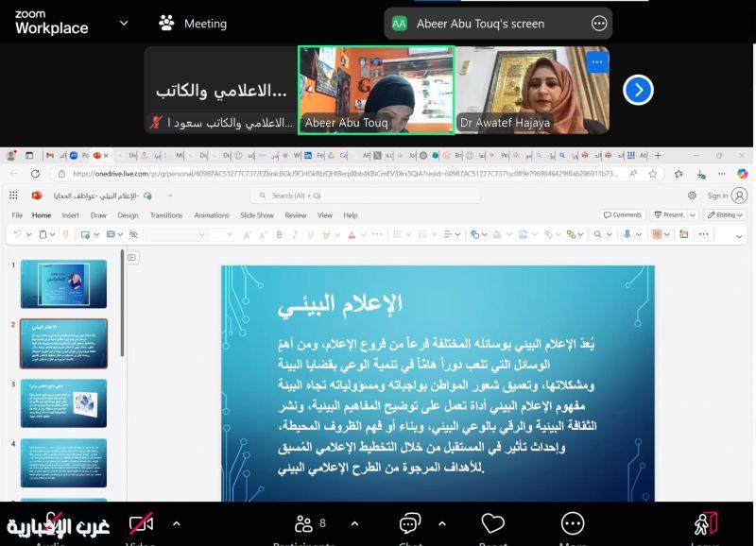Click the Comments button
The width and height of the screenshot is (756, 546).
pos(621,214)
